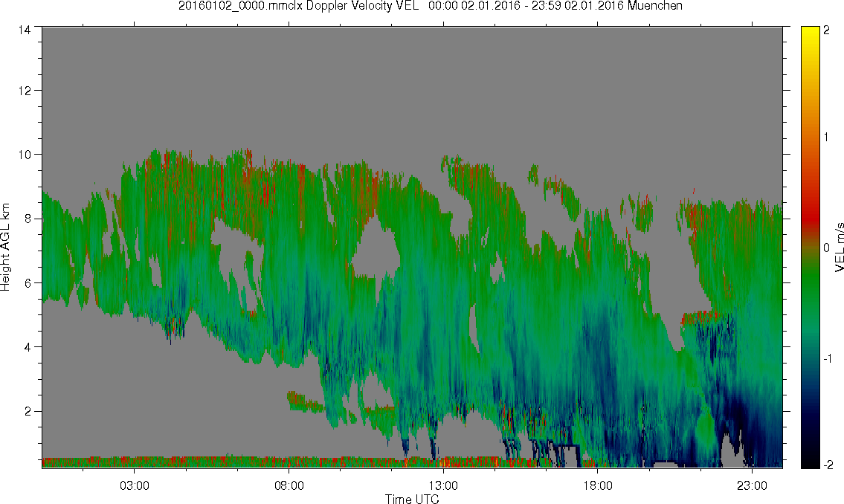Click the '08:00' time tick label
Viewport: 844px width, 504px height.
point(289,485)
